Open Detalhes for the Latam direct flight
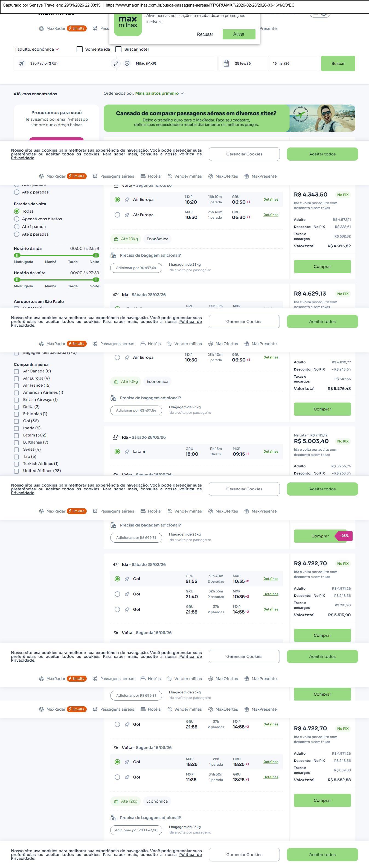This screenshot has height=868, width=369. (271, 452)
